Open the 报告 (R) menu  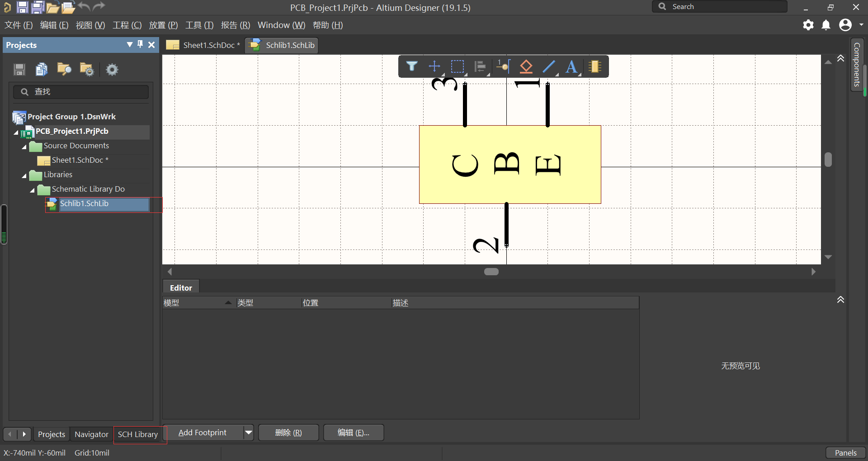coord(235,25)
